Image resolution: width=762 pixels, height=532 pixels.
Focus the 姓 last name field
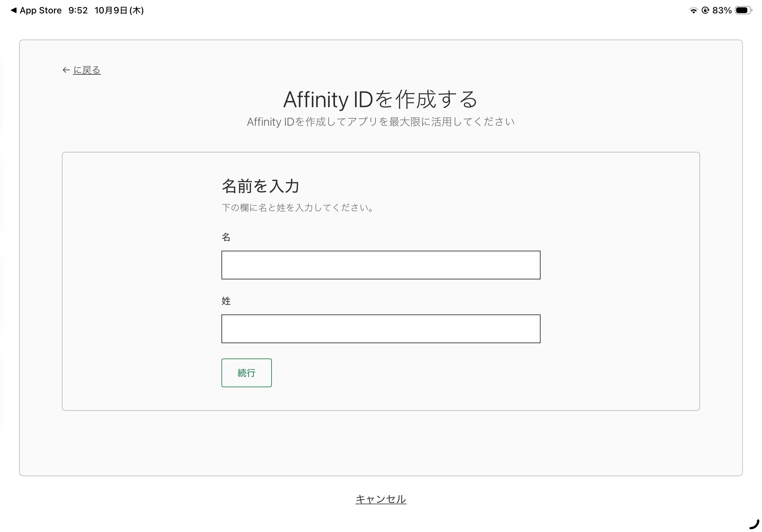coord(381,329)
